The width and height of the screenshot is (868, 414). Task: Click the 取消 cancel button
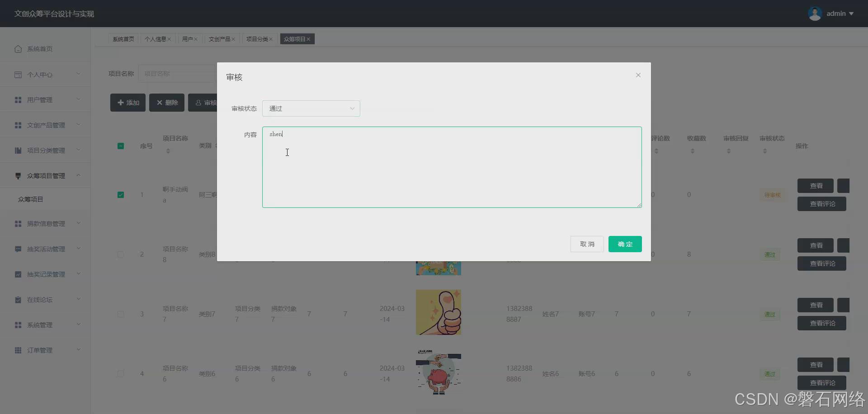coord(587,244)
